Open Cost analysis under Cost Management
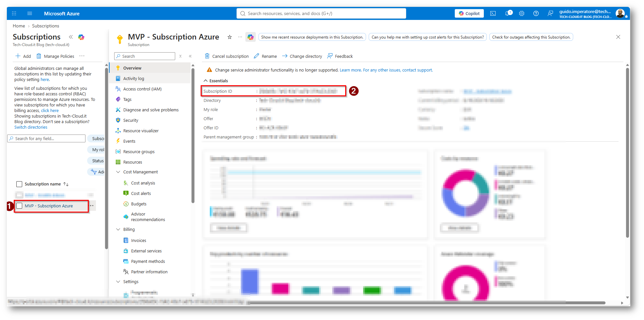644x320 pixels. (x=143, y=183)
